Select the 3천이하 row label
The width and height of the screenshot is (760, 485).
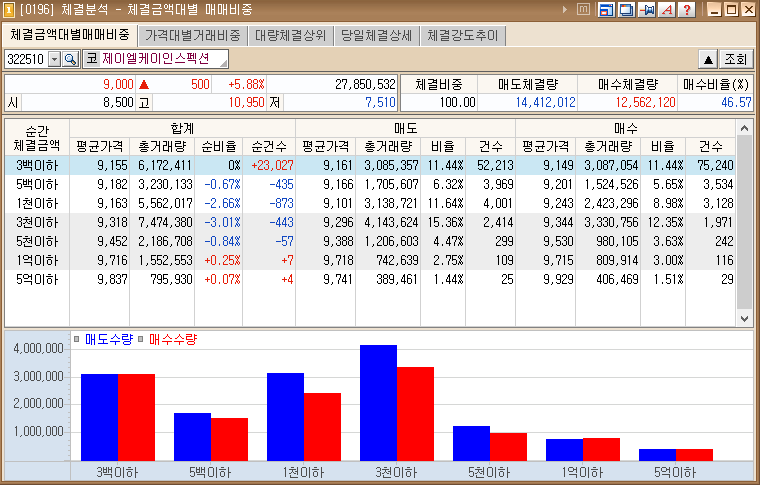click(x=37, y=222)
